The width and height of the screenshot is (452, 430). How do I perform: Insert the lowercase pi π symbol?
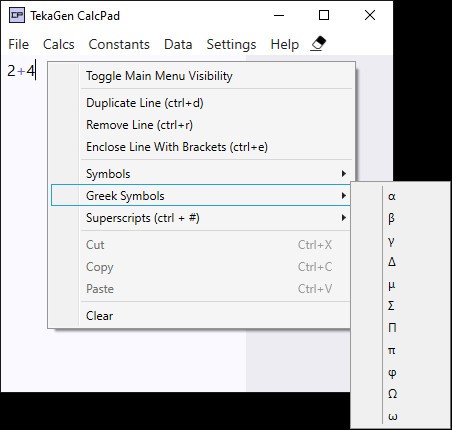(x=400, y=350)
